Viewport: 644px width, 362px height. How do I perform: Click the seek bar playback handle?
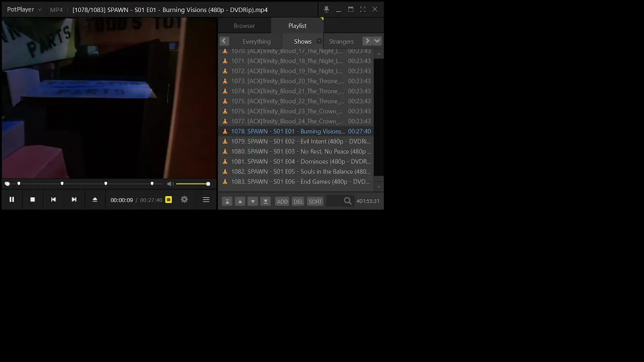[x=7, y=184]
